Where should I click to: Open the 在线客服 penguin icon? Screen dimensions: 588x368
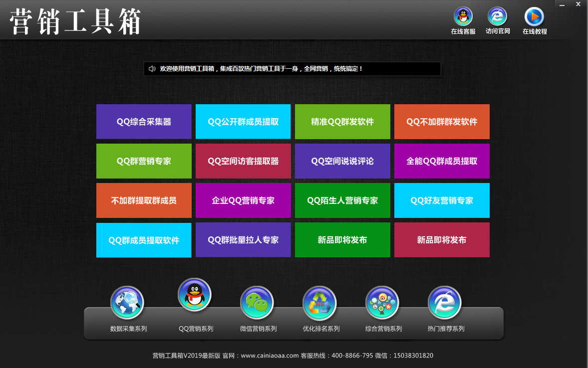[463, 17]
